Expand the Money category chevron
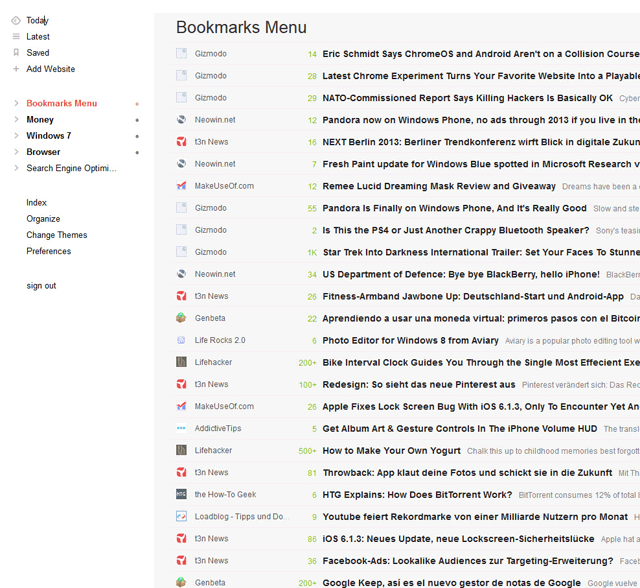Screen dimensions: 640x588 pos(16,119)
